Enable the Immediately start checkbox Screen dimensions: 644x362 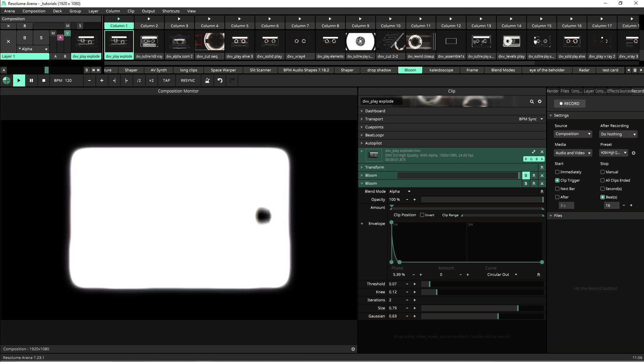(557, 172)
